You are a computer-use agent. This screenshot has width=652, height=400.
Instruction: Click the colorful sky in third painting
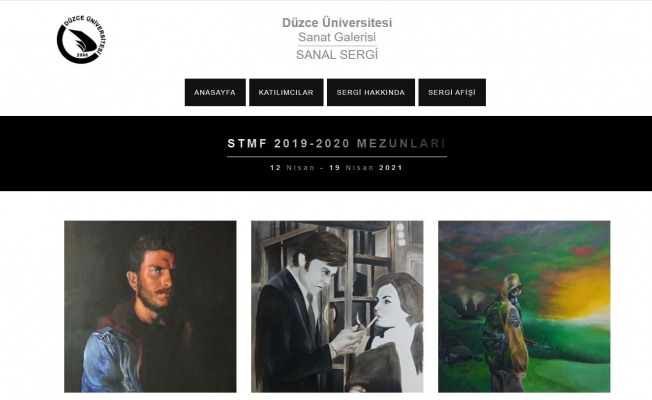560,250
